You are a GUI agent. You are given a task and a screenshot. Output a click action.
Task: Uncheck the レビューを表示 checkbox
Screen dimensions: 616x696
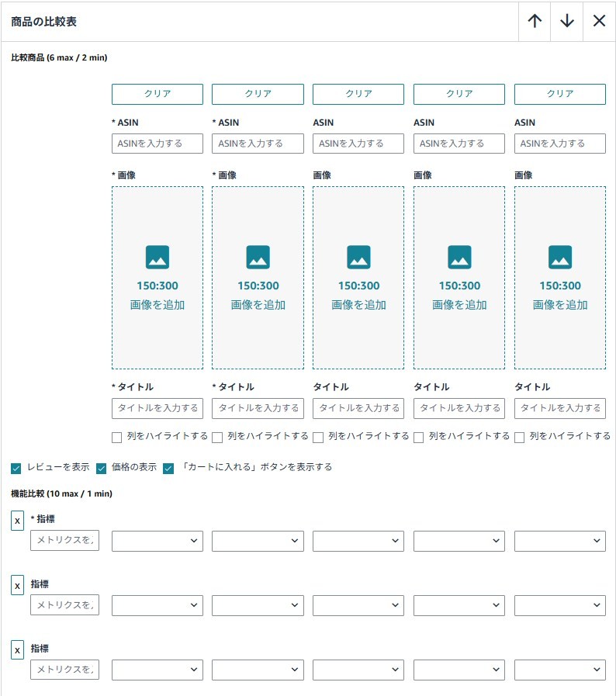16,468
